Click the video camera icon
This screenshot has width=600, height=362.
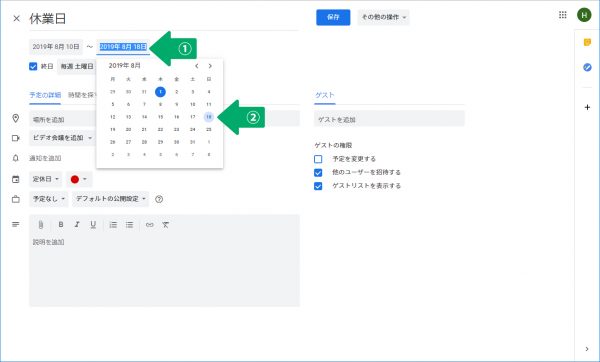tap(16, 138)
